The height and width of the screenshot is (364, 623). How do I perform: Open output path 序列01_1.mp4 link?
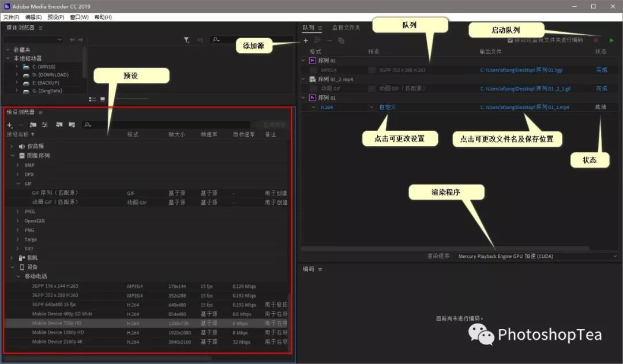524,107
